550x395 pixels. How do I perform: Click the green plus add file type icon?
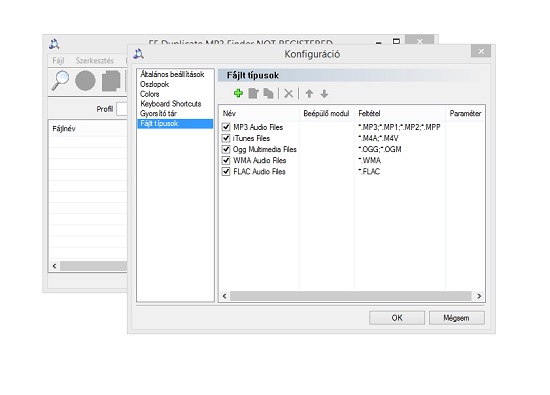[238, 93]
